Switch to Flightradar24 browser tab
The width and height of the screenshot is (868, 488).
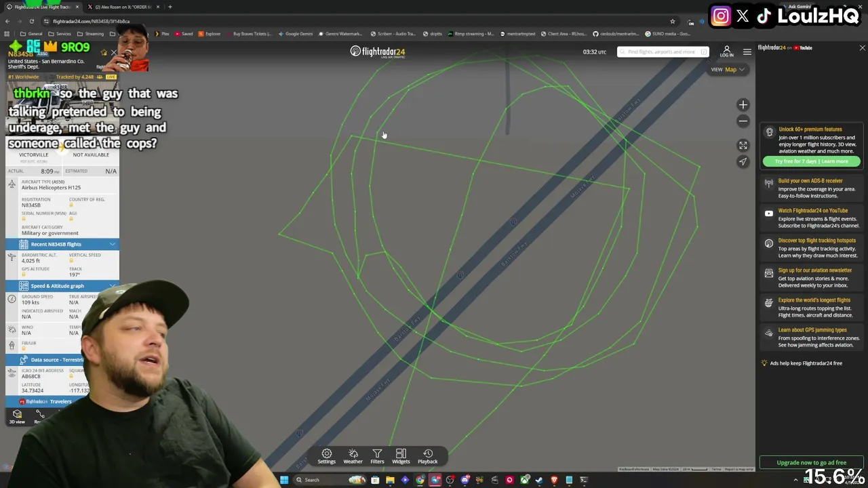(42, 7)
